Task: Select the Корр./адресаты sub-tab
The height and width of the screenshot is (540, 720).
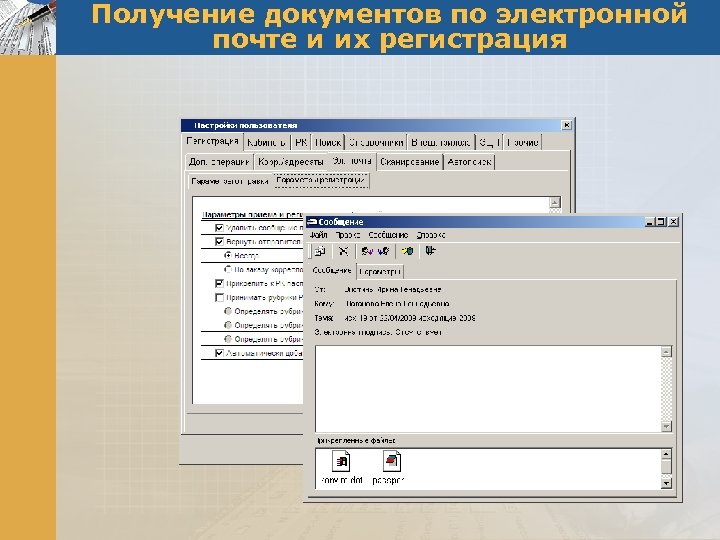Action: point(291,162)
